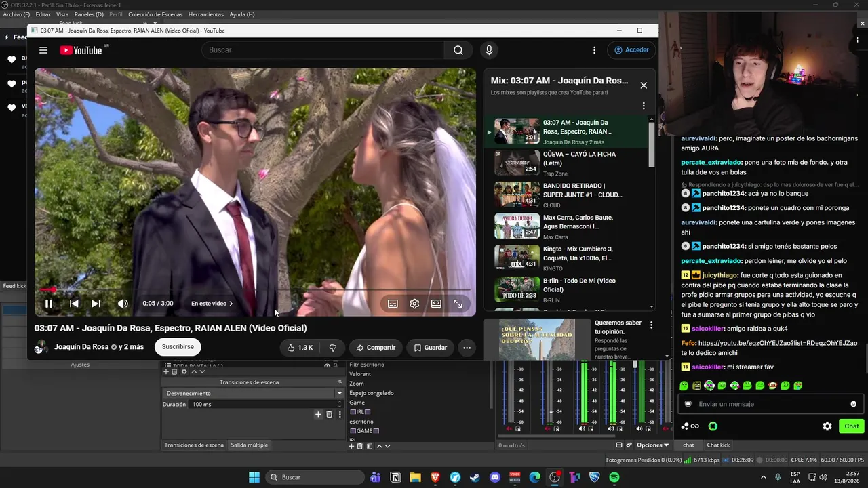868x488 pixels.
Task: Skip to the previous video in the player
Action: [74, 304]
